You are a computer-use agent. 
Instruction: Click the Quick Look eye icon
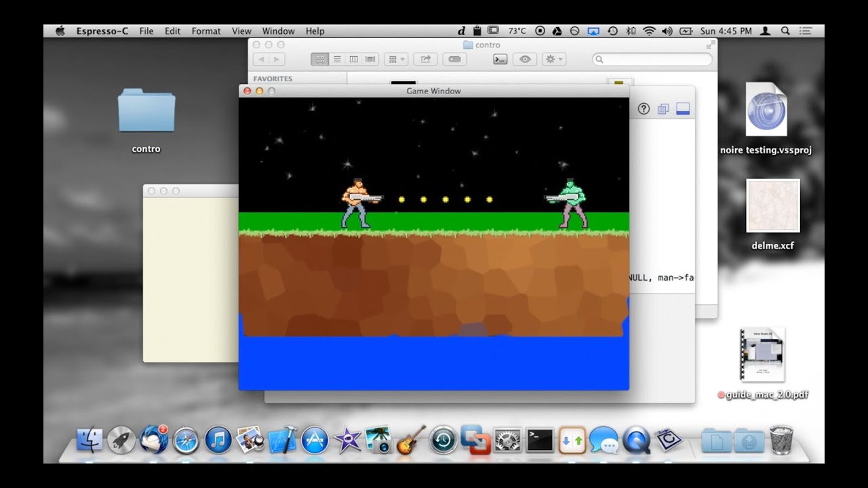[524, 60]
